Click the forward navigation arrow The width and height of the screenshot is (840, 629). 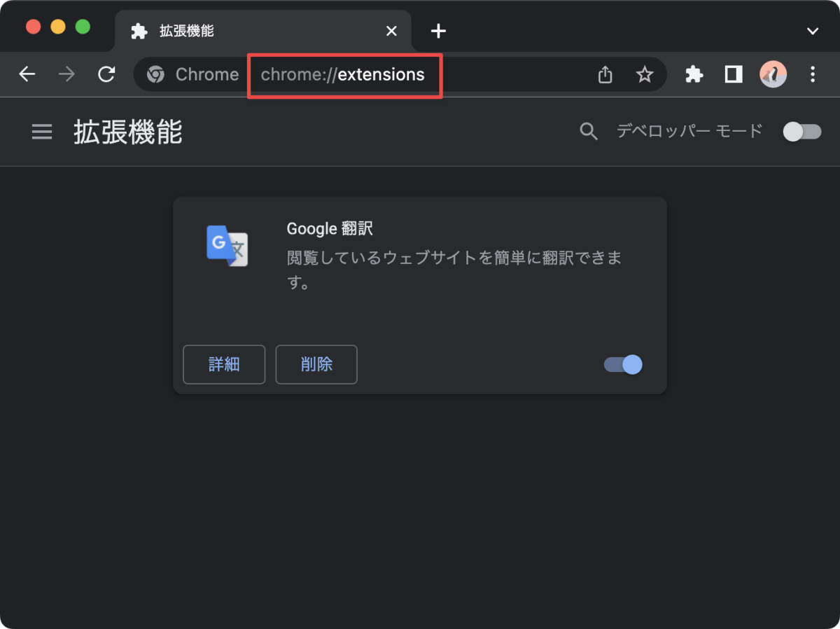tap(66, 74)
